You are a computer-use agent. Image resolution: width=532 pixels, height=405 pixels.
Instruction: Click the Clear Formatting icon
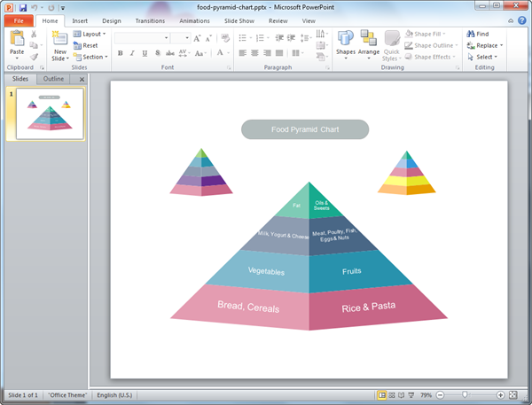click(x=225, y=38)
